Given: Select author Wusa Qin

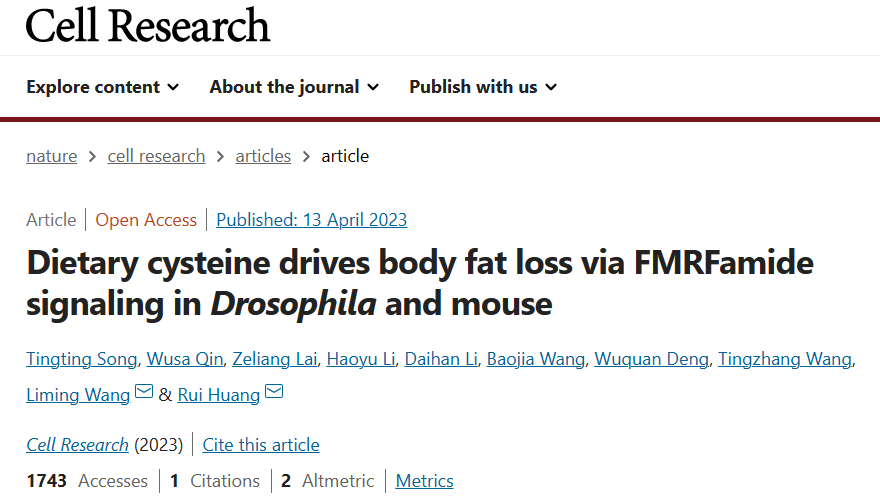Looking at the screenshot, I should 185,360.
